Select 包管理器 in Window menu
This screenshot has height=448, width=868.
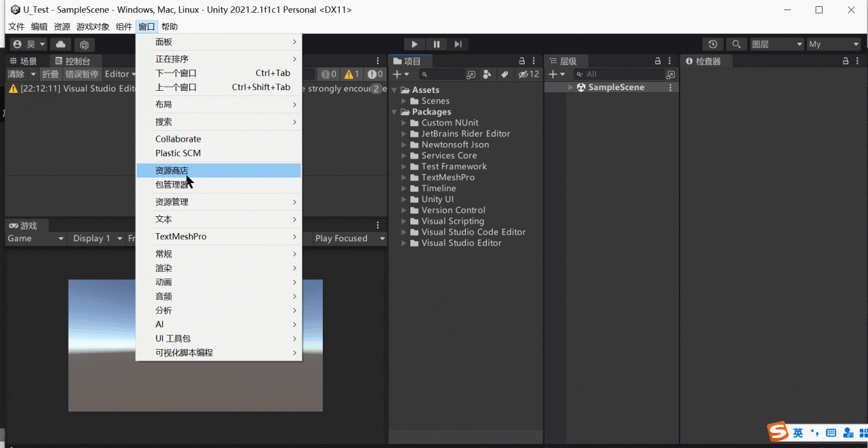(218, 184)
